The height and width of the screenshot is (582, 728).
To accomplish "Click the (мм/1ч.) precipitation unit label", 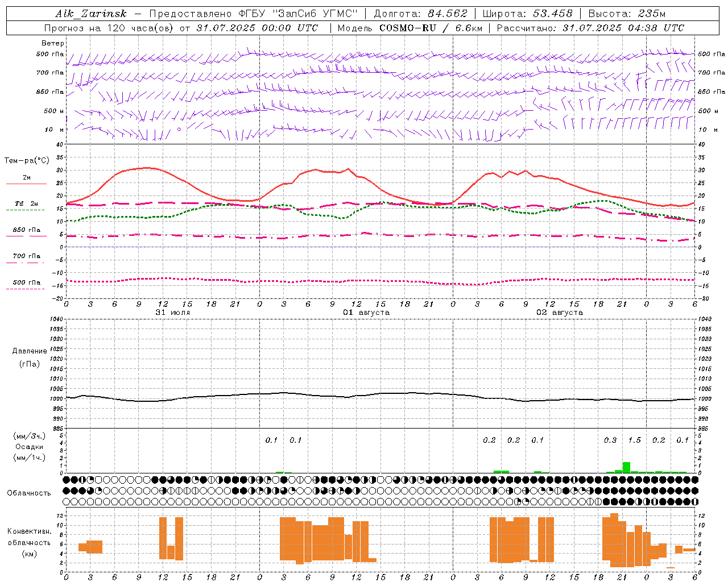I will point(30,458).
